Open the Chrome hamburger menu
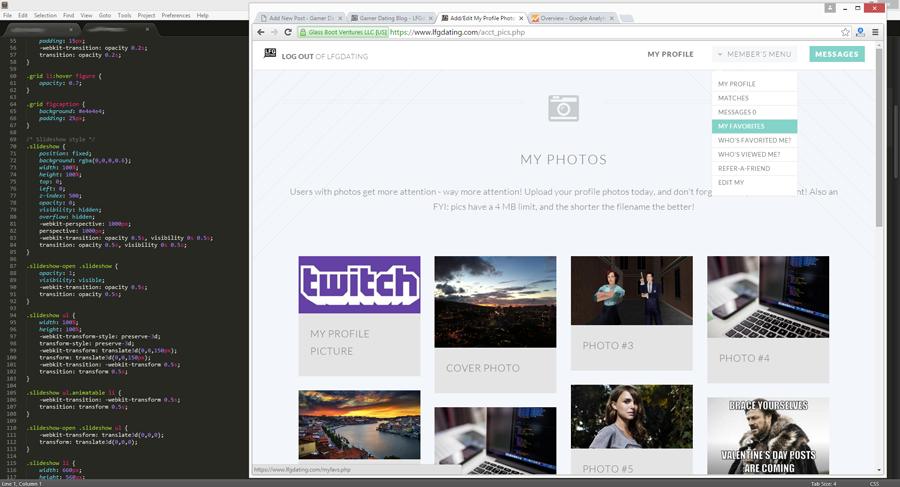The height and width of the screenshot is (487, 900). coord(875,32)
